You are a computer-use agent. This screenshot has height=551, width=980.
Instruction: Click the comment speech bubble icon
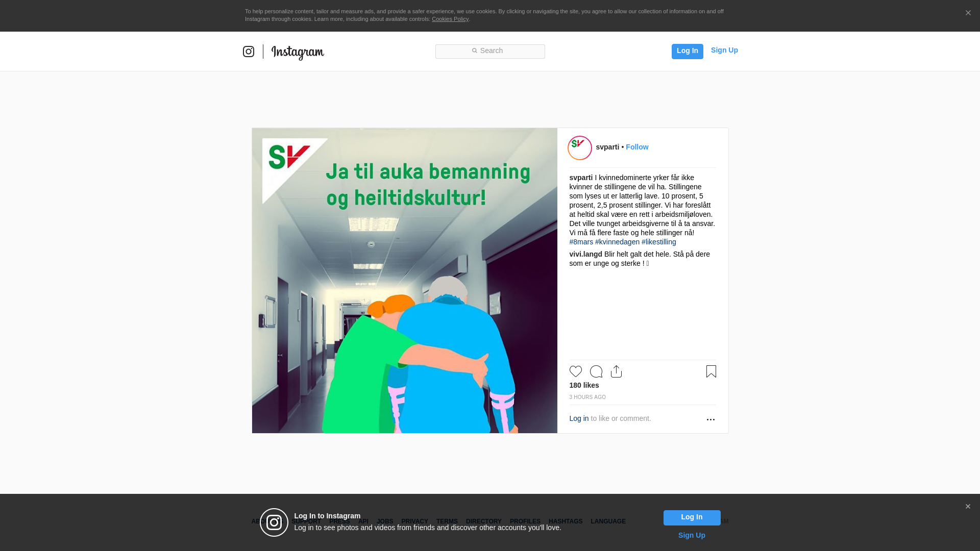pos(596,371)
